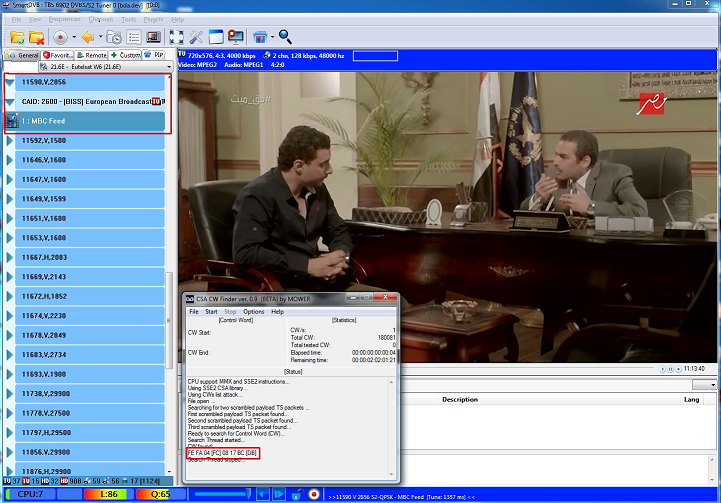This screenshot has height=503, width=721.
Task: Open File menu in CSA CW Finder
Action: pyautogui.click(x=194, y=312)
